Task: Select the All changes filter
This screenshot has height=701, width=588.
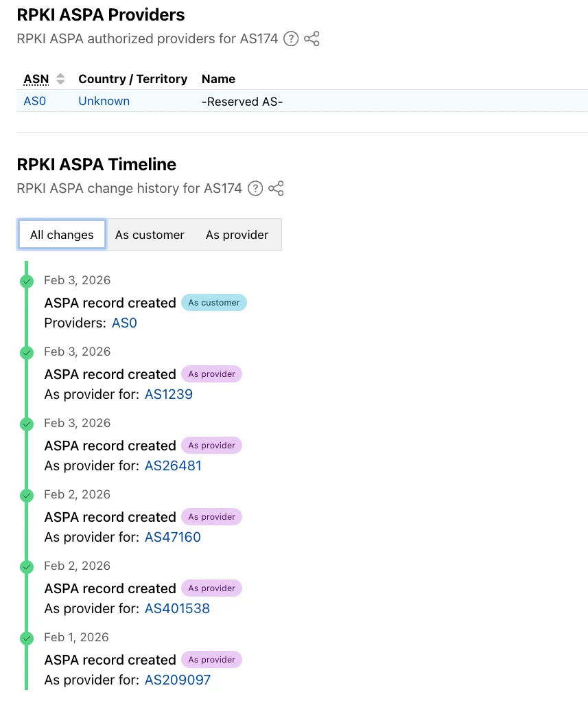Action: pyautogui.click(x=61, y=234)
